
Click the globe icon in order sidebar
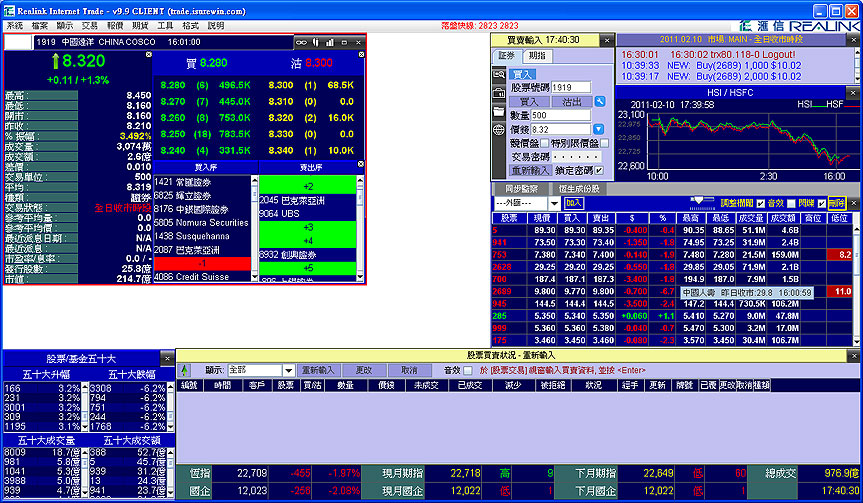tap(499, 130)
